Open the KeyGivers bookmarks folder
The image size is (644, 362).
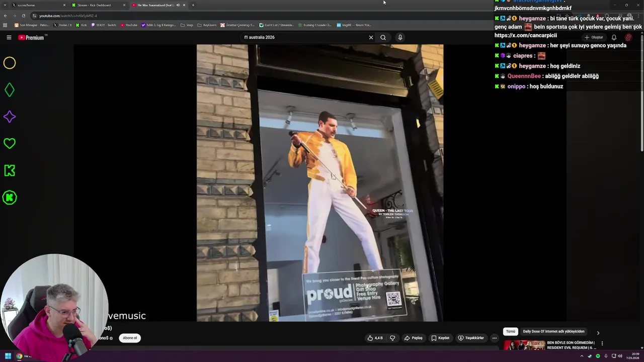coord(207,25)
